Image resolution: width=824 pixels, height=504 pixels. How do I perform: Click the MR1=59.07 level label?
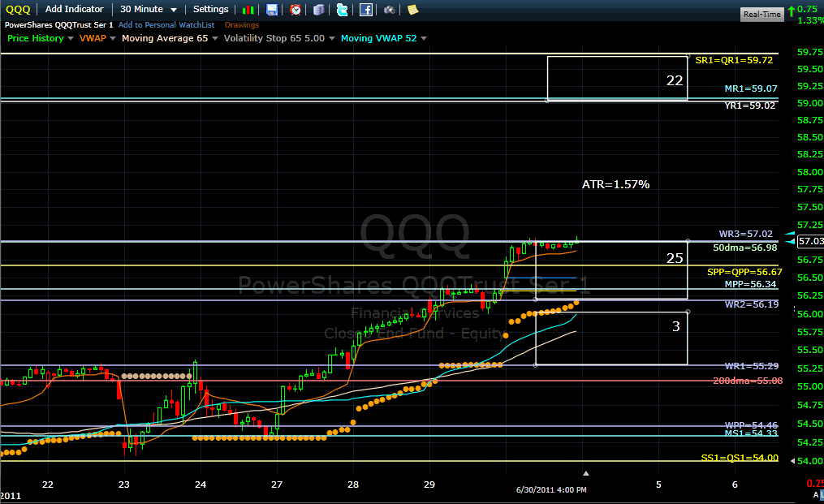pos(750,88)
